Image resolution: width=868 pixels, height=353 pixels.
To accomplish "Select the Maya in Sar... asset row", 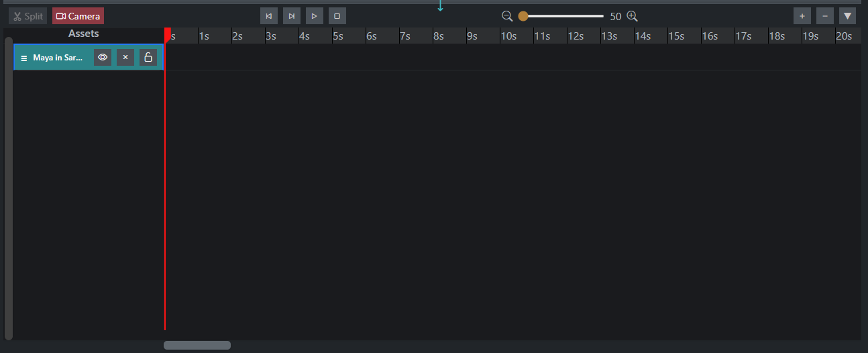I will (x=89, y=58).
